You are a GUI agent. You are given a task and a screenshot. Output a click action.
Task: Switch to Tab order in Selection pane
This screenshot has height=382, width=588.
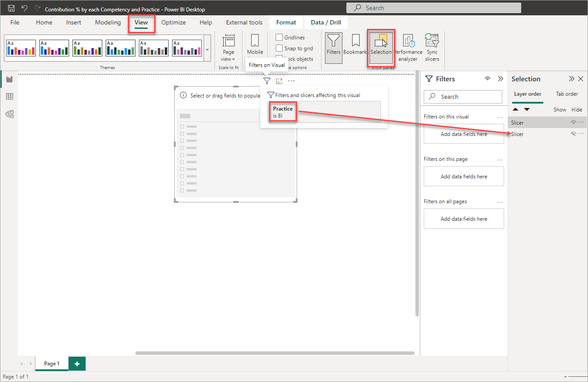coord(567,94)
